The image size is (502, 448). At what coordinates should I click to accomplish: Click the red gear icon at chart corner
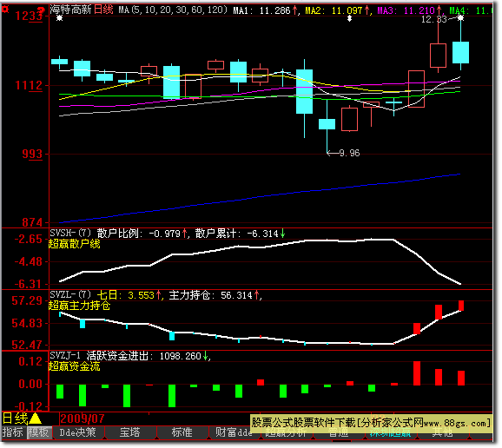click(5, 10)
